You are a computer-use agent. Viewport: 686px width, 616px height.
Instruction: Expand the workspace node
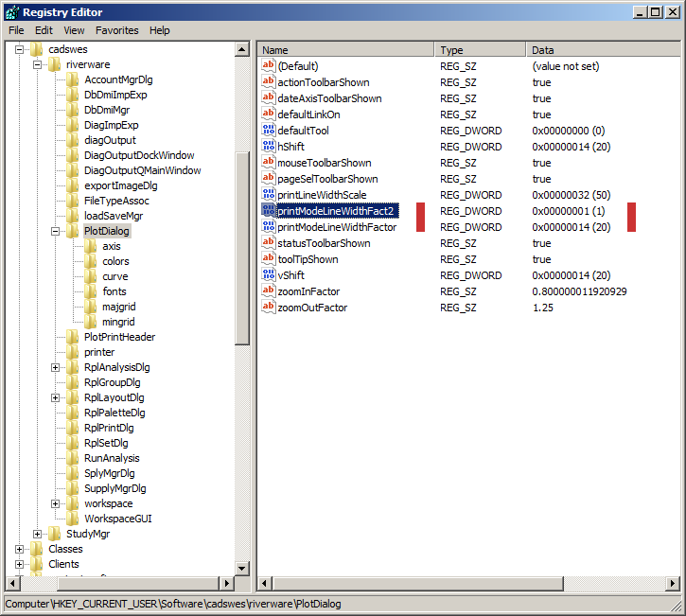click(x=55, y=503)
